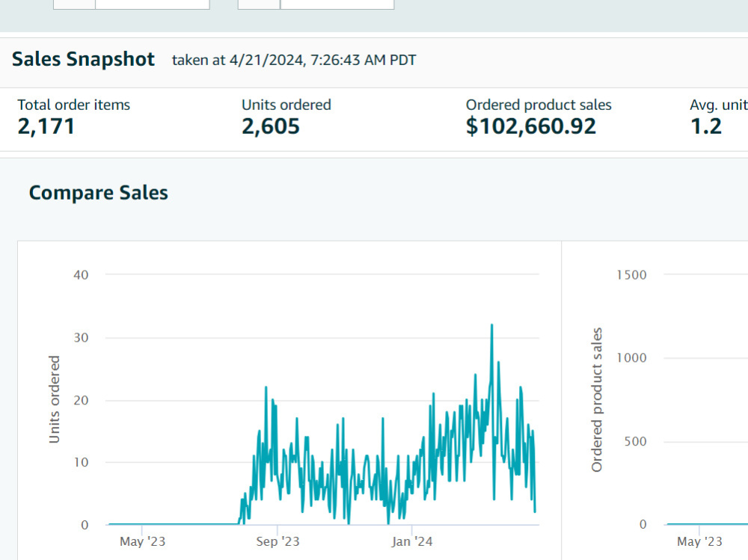Click the 10 tick on units chart axis
The height and width of the screenshot is (560, 748).
[81, 462]
